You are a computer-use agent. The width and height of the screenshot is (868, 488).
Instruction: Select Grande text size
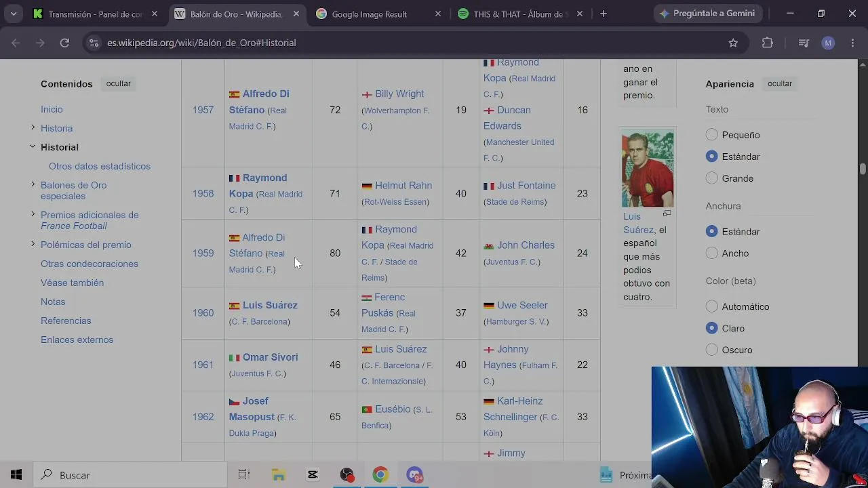click(x=711, y=178)
